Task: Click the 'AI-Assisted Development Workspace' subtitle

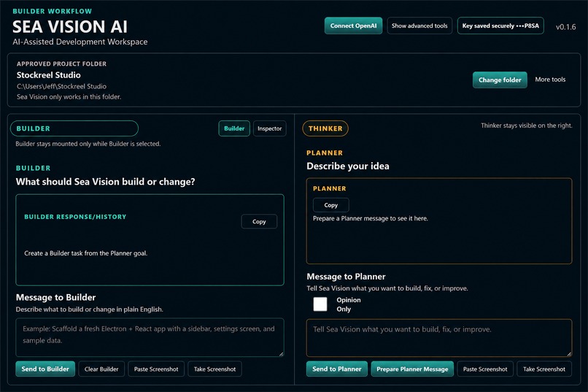Action: [x=80, y=42]
